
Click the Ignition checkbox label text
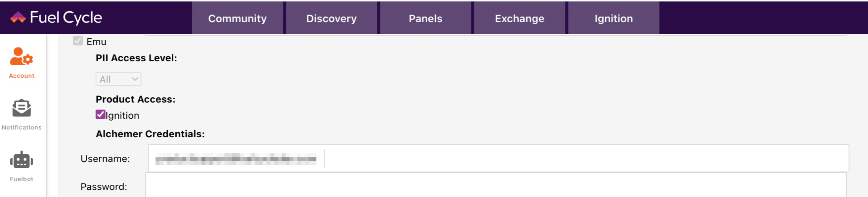[122, 115]
